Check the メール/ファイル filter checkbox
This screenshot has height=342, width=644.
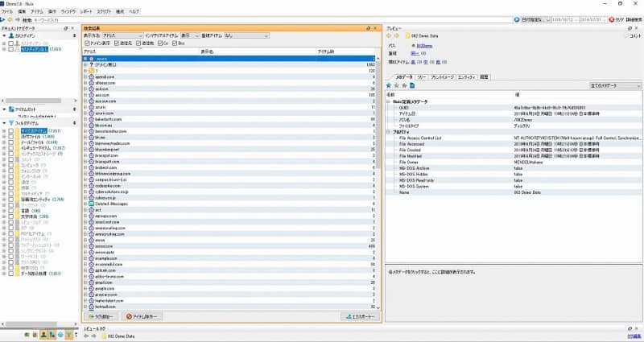(x=11, y=142)
